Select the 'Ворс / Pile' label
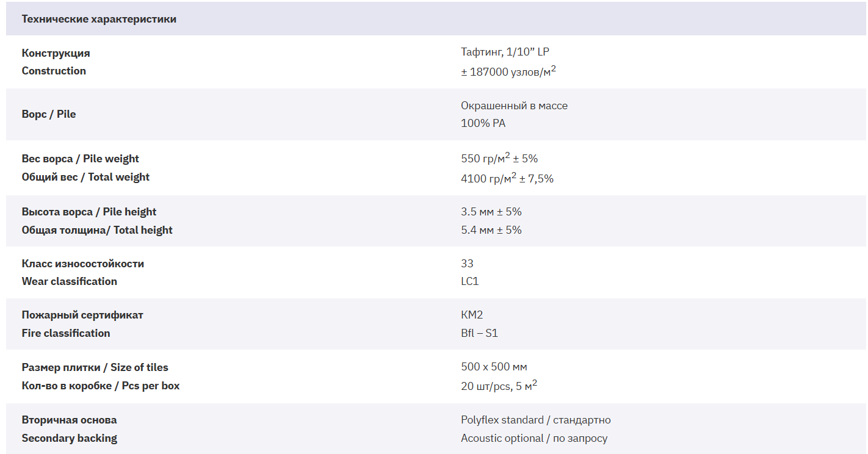 tap(49, 114)
